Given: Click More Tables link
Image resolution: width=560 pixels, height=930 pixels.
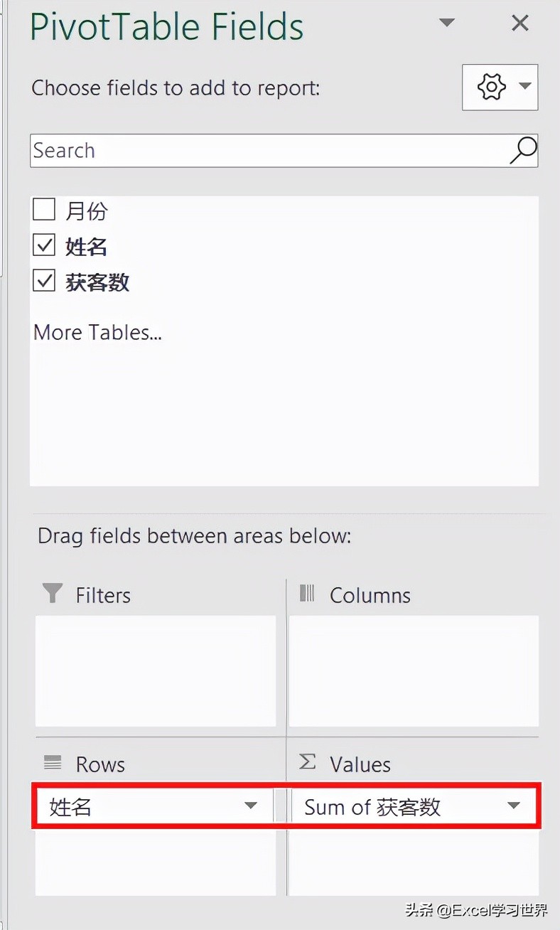Looking at the screenshot, I should click(x=97, y=332).
